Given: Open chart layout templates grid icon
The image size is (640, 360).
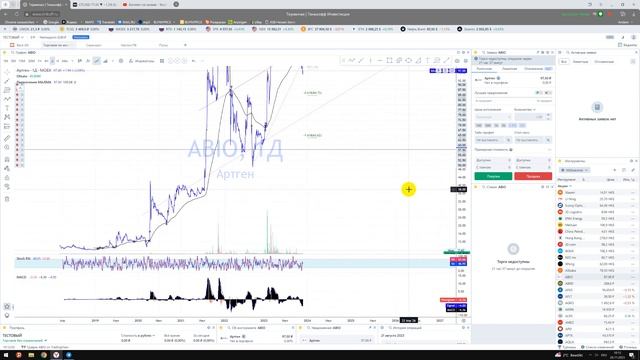Looking at the screenshot, I should 162,61.
